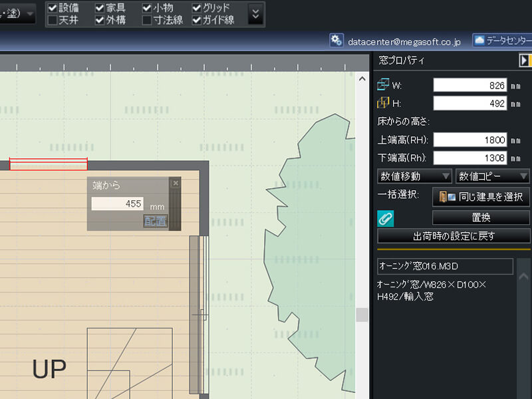Uncheck the 設備 checkbox
Screen dimensions: 532x399
tap(53, 8)
